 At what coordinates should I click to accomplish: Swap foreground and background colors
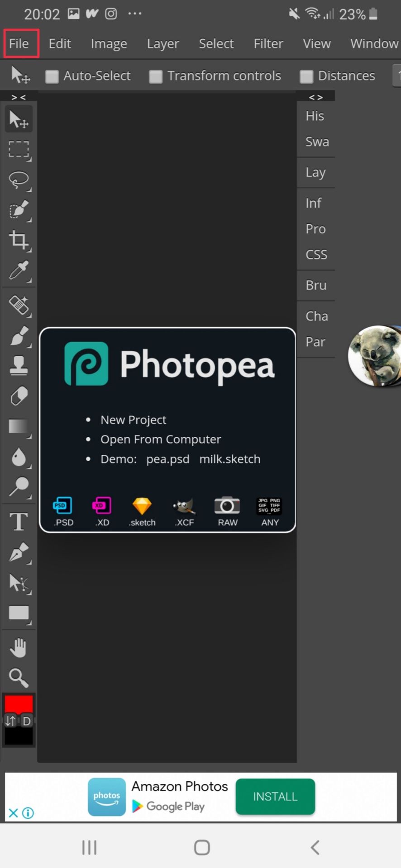pos(10,721)
